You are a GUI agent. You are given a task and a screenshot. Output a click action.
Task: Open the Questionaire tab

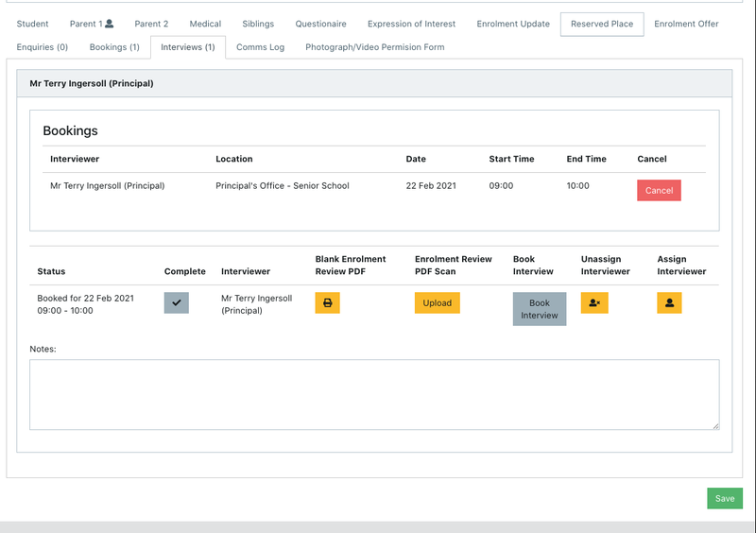320,24
